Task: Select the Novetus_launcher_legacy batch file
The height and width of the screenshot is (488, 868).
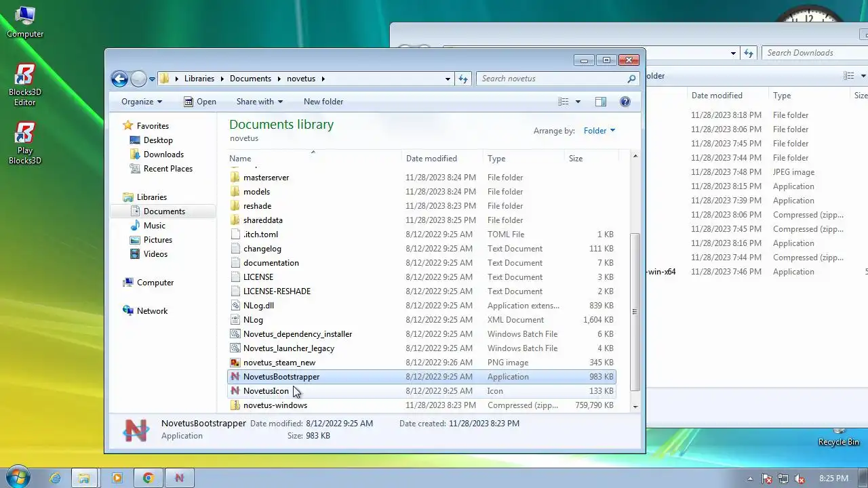Action: pos(422,348)
